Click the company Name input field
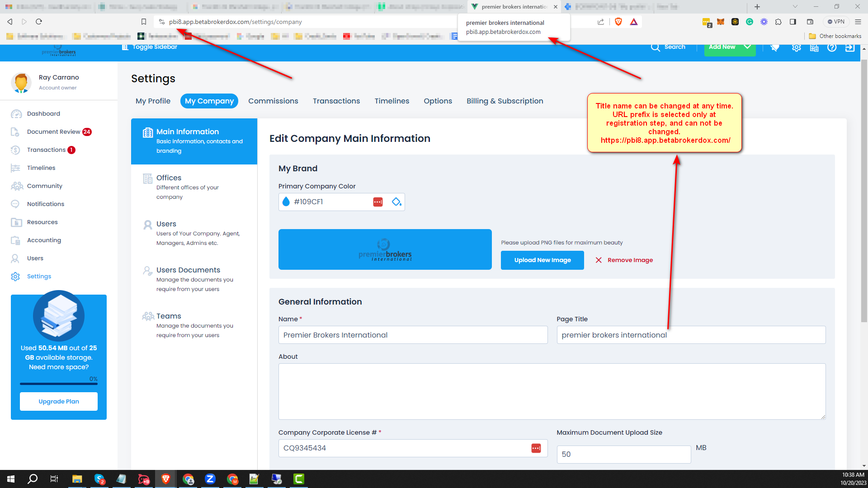Viewport: 868px width, 488px height. (x=413, y=335)
